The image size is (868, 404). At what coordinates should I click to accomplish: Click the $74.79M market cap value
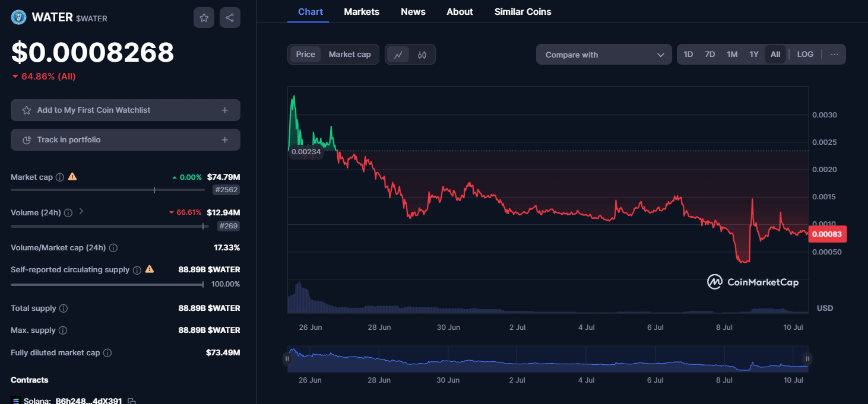coord(224,177)
